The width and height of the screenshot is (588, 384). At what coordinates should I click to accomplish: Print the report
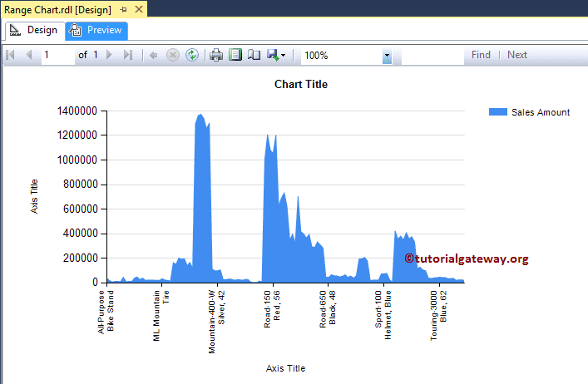click(x=216, y=55)
